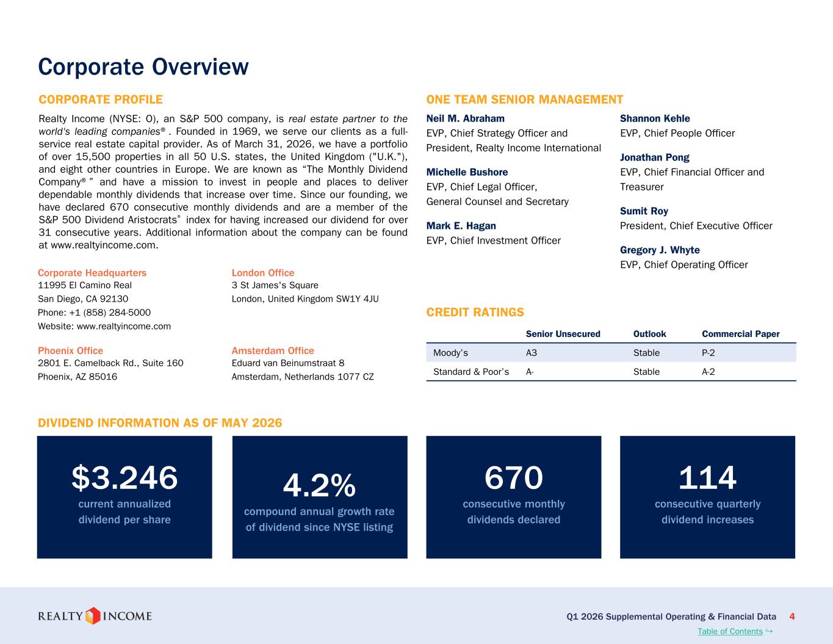Select the ONE TEAM SENIOR MANAGEMENT heading
833x644 pixels.
click(525, 99)
